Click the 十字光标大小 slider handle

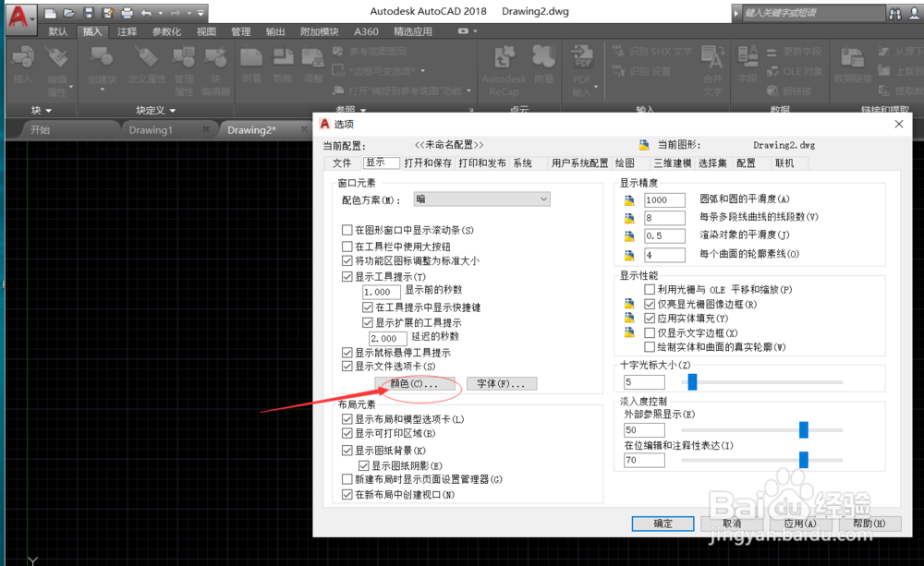click(692, 381)
